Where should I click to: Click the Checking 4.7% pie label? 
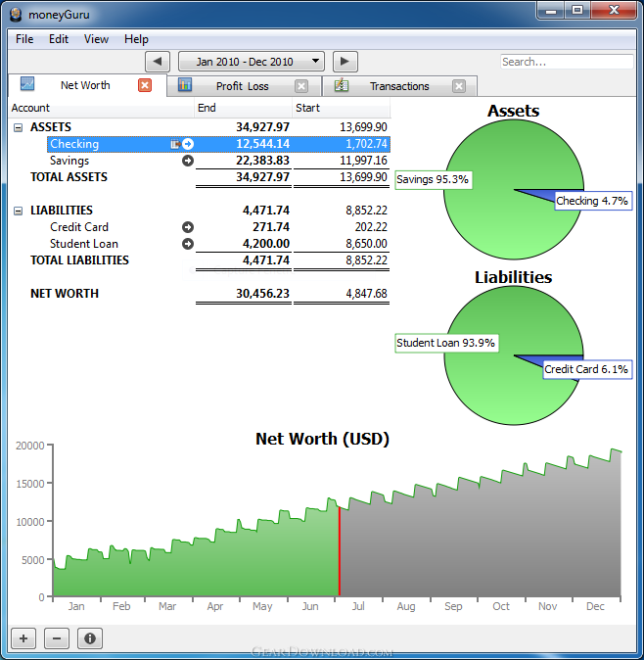[593, 201]
